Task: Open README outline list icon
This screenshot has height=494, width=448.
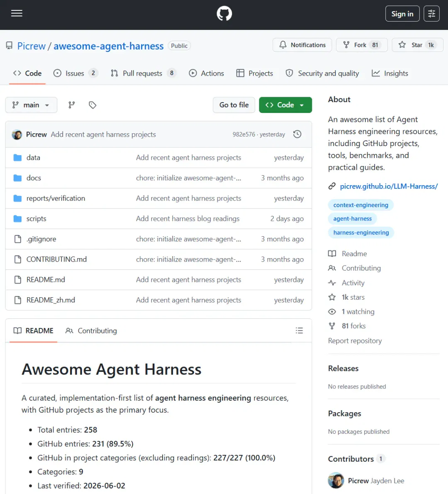Action: click(299, 330)
